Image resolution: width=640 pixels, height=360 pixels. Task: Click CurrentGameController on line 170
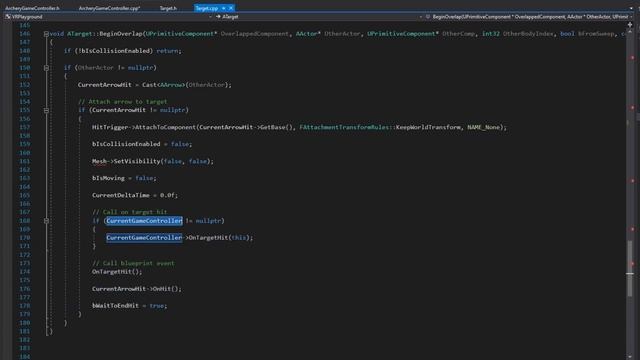(x=144, y=238)
